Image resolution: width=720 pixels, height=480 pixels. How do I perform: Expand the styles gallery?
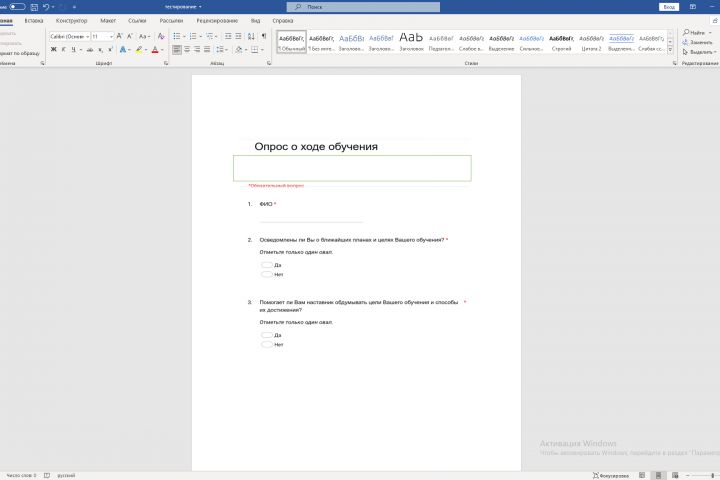(x=670, y=50)
